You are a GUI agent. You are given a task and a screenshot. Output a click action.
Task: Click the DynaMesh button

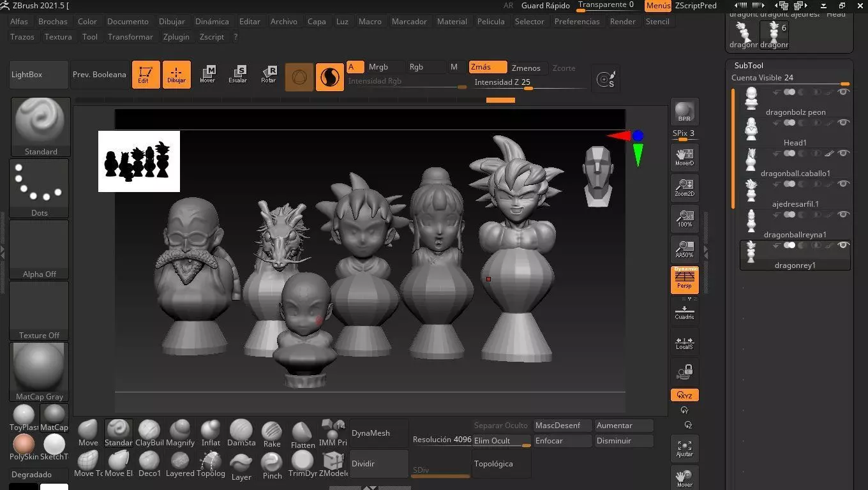379,433
